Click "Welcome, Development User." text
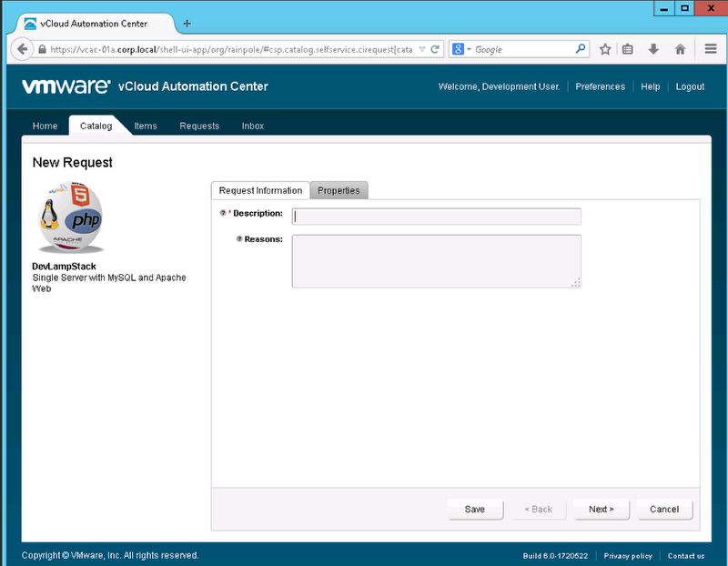This screenshot has width=728, height=566. [x=499, y=86]
